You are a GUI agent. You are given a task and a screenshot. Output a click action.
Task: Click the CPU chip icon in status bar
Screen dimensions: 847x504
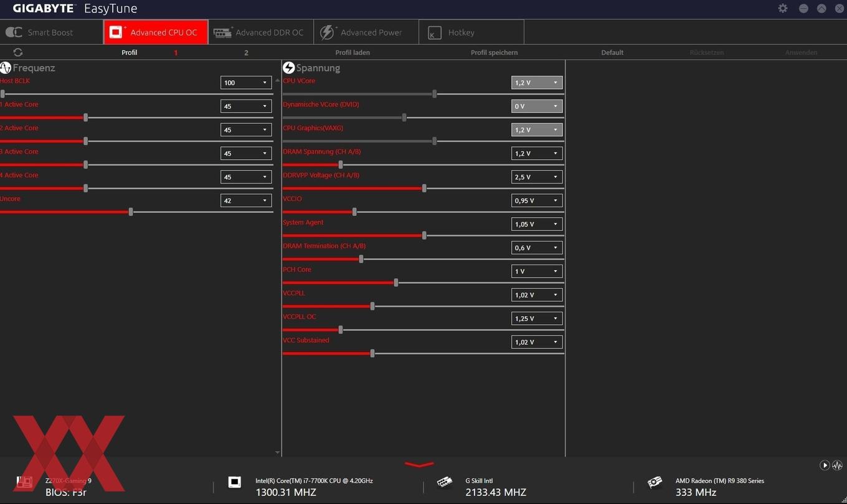pyautogui.click(x=235, y=482)
